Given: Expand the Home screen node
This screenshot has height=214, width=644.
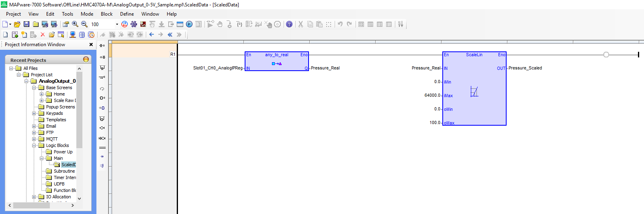Looking at the screenshot, I should 42,94.
